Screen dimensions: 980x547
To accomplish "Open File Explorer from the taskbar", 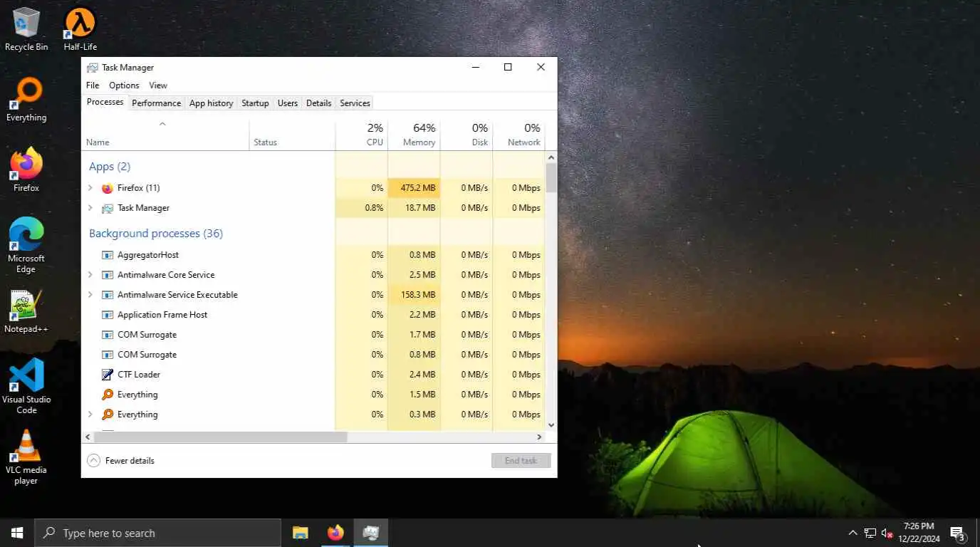I will click(301, 533).
